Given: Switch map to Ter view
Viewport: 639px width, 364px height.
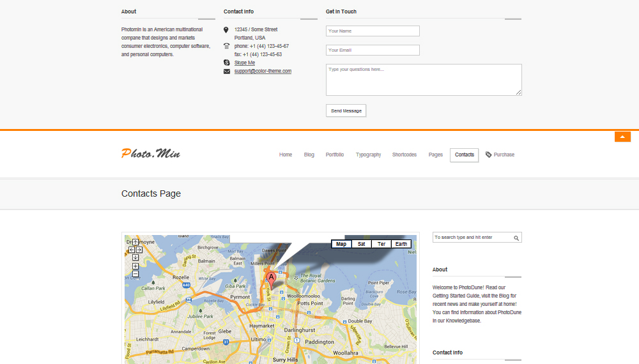Looking at the screenshot, I should 381,244.
